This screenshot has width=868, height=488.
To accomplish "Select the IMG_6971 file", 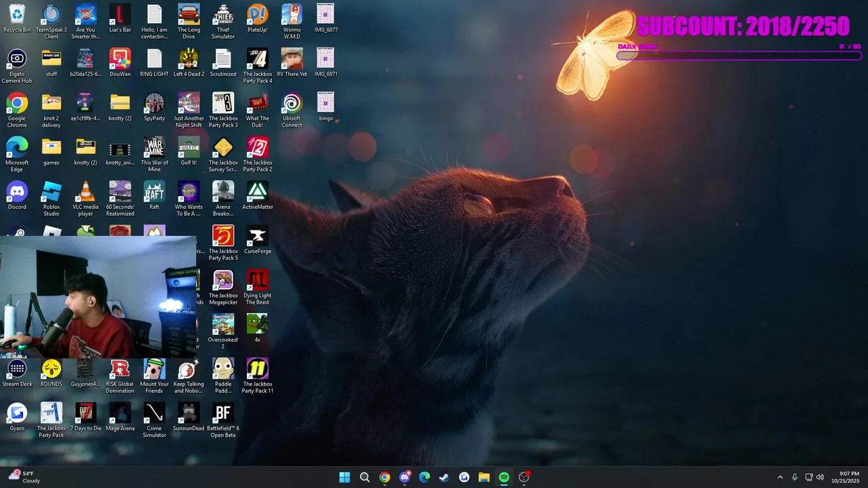I will (x=326, y=63).
